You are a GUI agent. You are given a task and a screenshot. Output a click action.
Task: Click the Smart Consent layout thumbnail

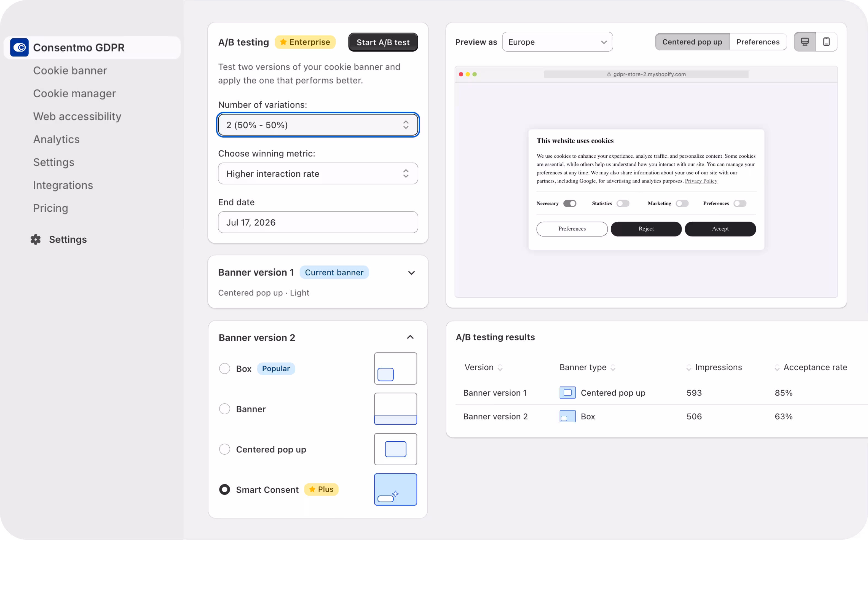click(x=395, y=490)
